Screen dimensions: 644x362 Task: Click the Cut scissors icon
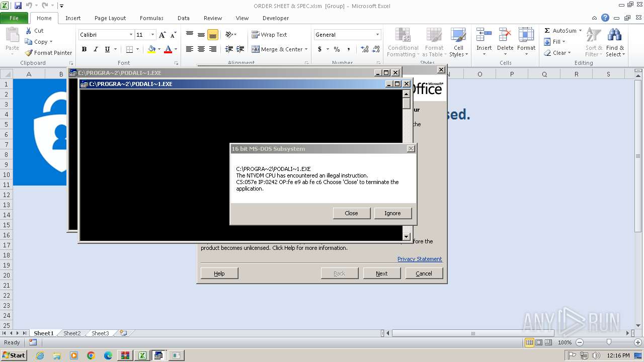point(28,31)
